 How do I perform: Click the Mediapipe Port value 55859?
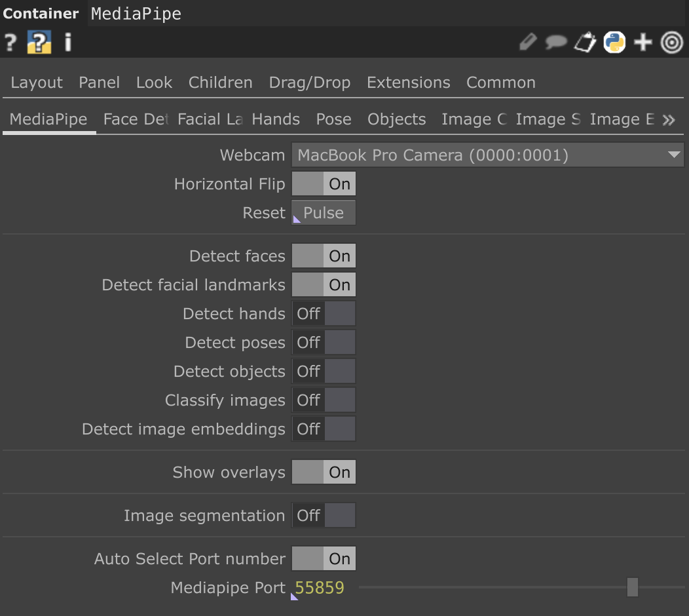pos(320,588)
